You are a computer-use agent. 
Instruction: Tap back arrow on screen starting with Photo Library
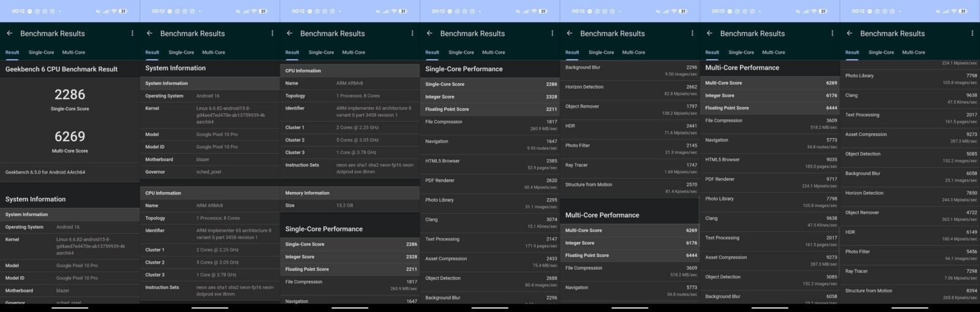pos(850,34)
